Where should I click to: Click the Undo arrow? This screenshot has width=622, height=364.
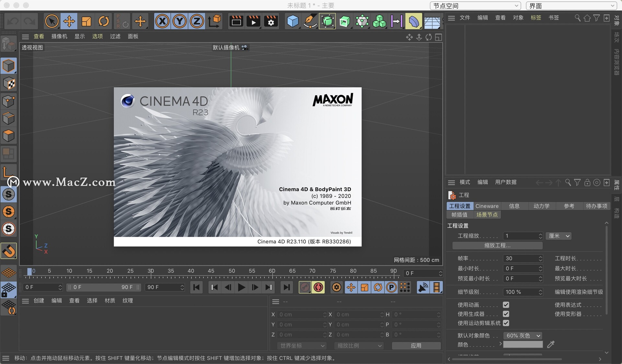[13, 21]
